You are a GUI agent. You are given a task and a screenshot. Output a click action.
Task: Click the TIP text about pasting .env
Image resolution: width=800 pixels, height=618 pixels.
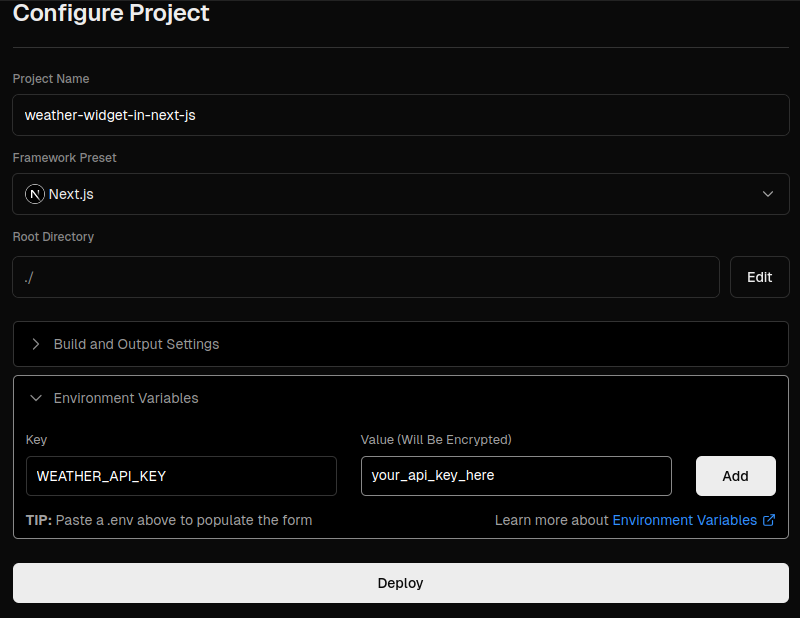[x=169, y=520]
